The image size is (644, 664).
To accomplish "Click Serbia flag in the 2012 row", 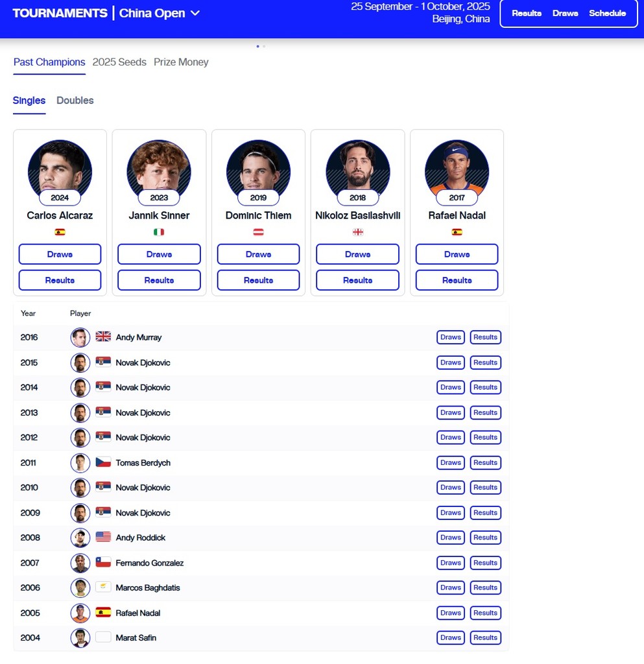I will tap(103, 436).
